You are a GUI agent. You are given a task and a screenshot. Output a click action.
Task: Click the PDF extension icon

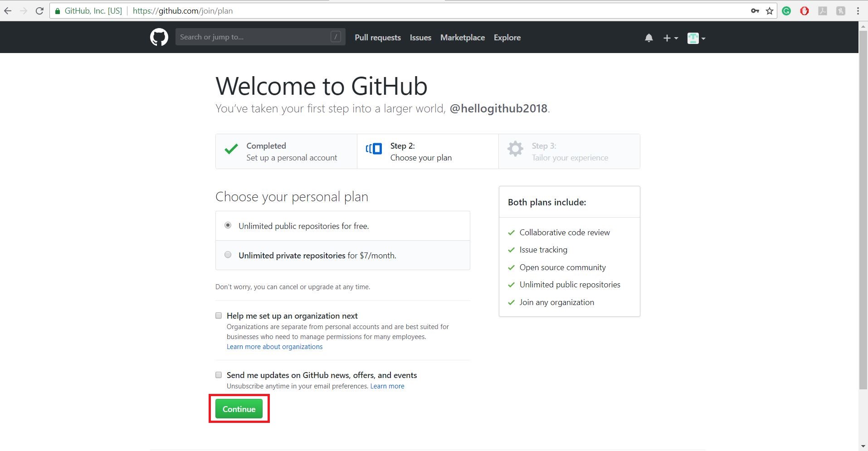823,11
